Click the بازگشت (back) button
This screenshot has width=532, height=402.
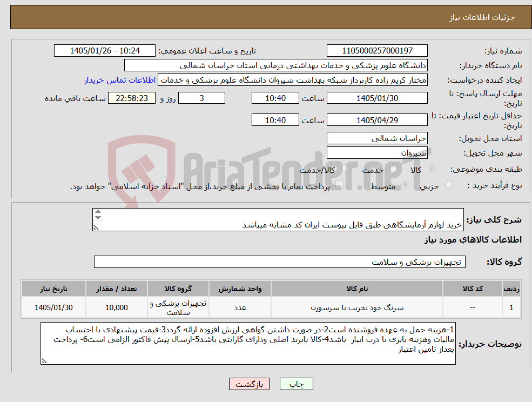(x=249, y=384)
